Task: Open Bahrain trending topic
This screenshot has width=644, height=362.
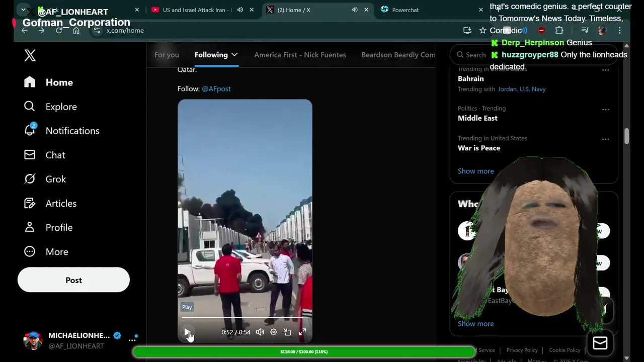Action: coord(471,78)
